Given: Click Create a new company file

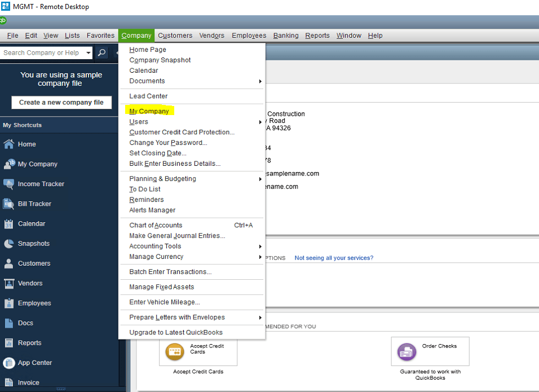Looking at the screenshot, I should point(61,103).
